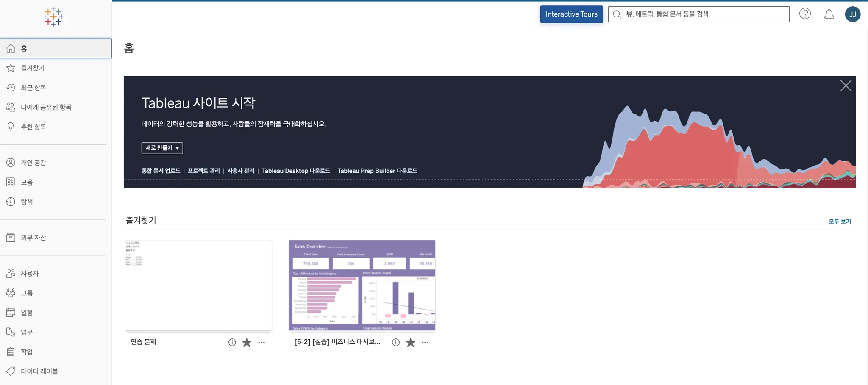Expand the 새로 만들기 dropdown
This screenshot has height=385, width=868.
click(162, 148)
